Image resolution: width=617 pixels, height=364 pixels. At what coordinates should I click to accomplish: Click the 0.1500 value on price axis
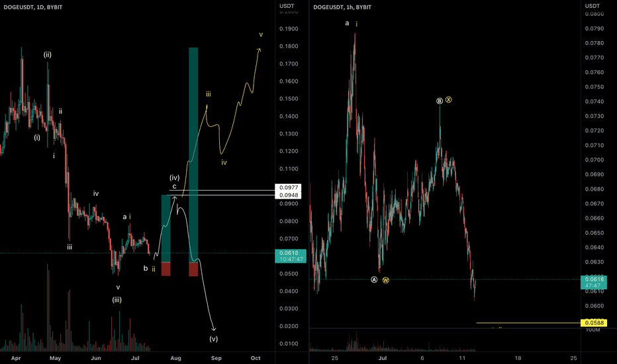(x=289, y=99)
